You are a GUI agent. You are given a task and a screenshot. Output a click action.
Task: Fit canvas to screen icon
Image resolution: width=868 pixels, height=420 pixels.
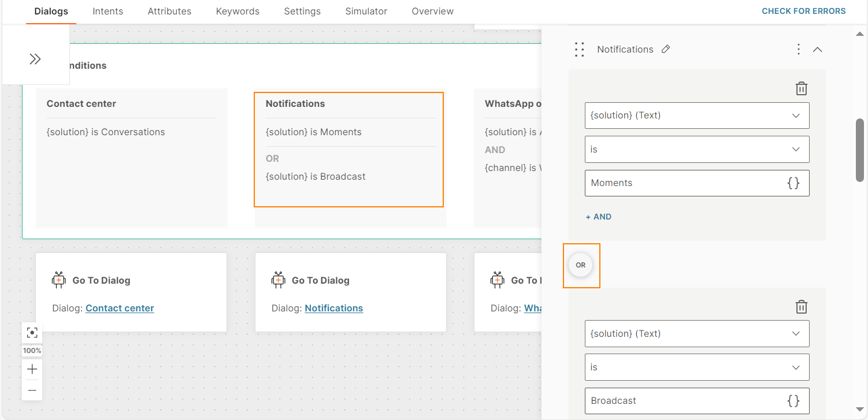coord(32,332)
